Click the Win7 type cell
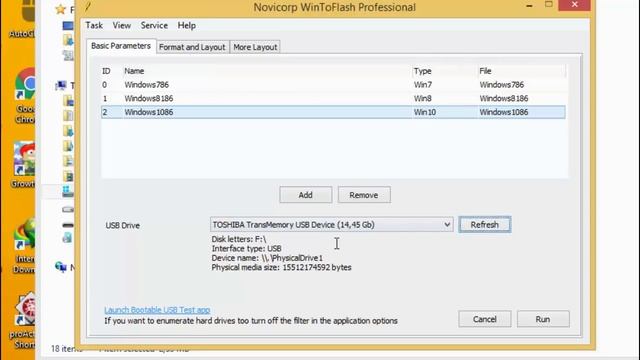Viewport: 640px width, 360px height. 423,85
